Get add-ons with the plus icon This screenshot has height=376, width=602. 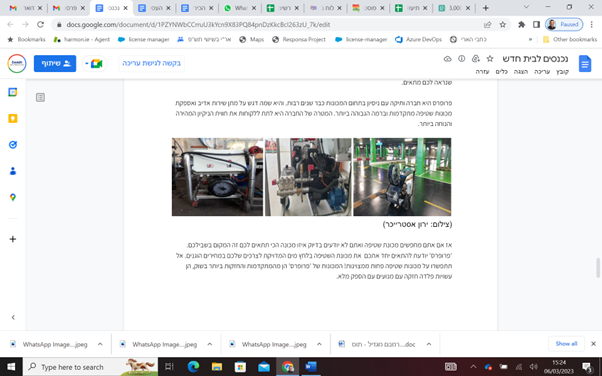[x=13, y=239]
